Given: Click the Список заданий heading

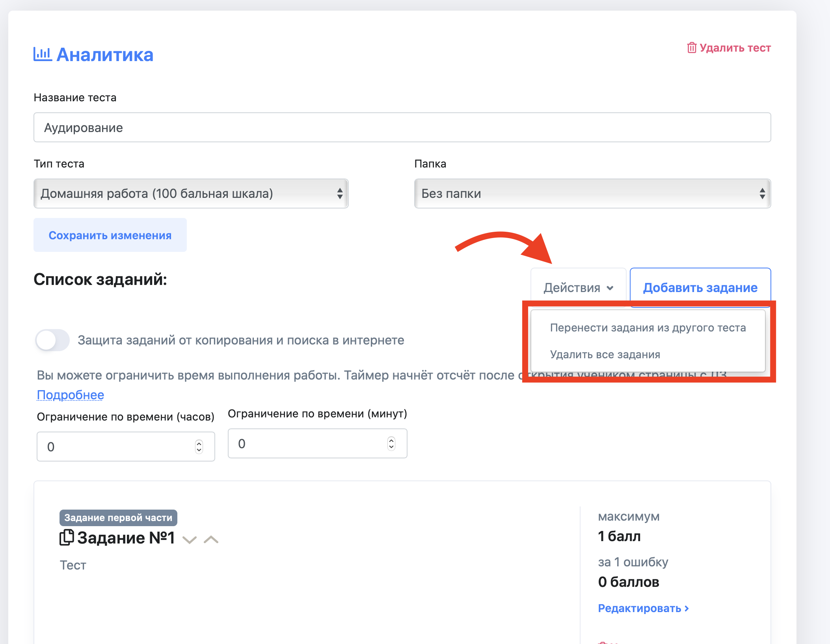Looking at the screenshot, I should click(x=100, y=279).
